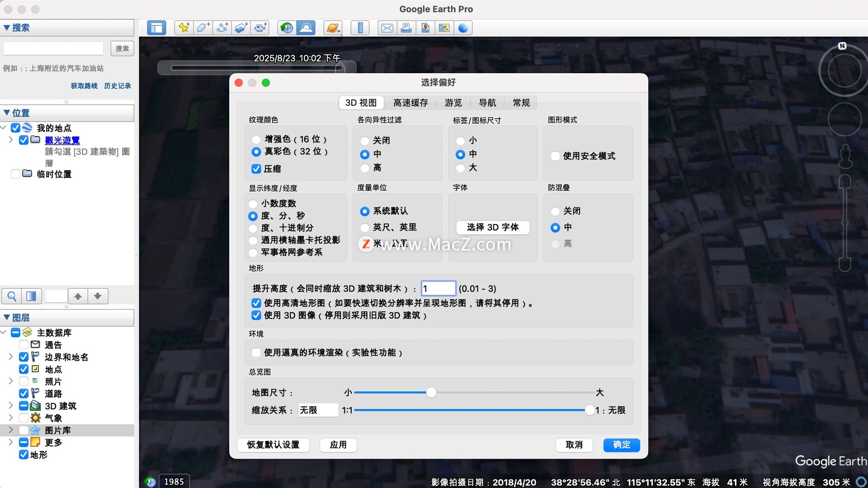868x488 pixels.
Task: Click the magnifier search icon in Places panel
Action: click(12, 296)
